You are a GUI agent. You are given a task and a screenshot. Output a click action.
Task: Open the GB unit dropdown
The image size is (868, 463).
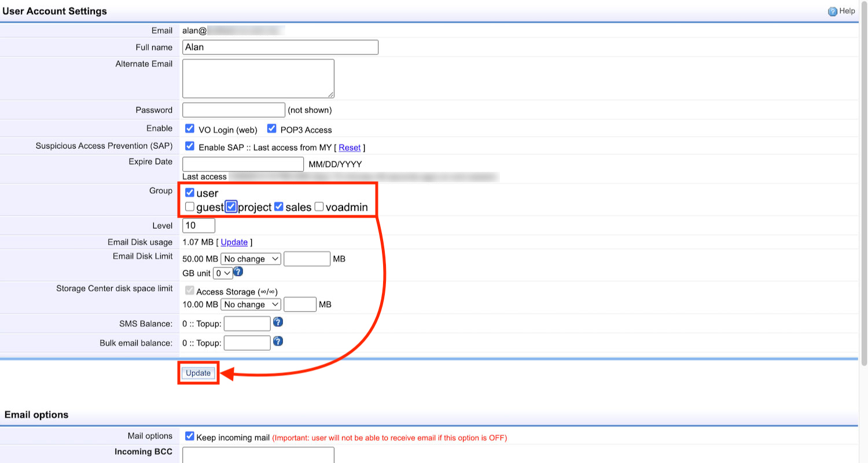(223, 273)
